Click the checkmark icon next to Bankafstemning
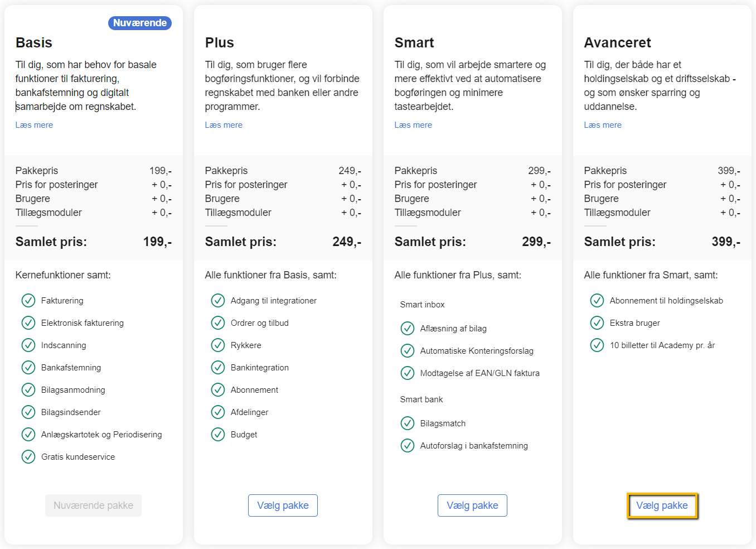 [28, 368]
